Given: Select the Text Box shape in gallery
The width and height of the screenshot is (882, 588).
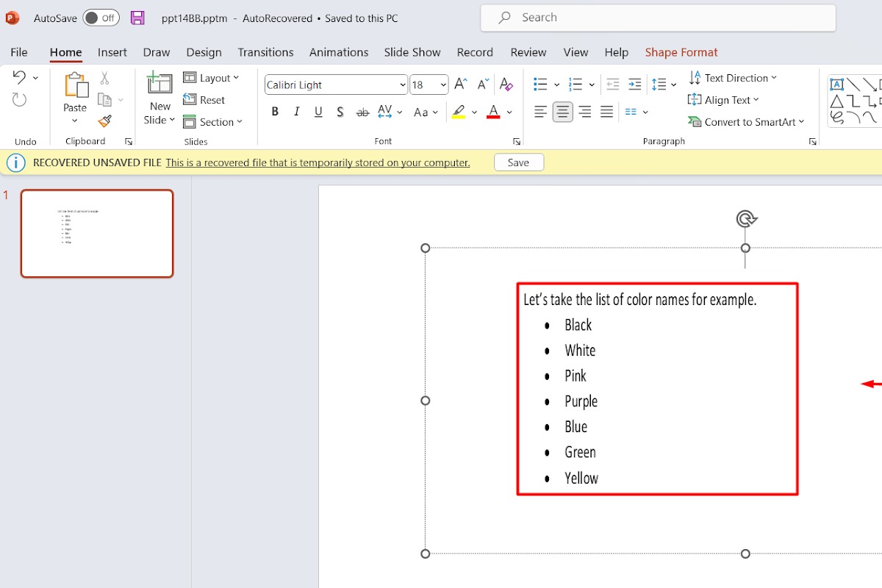Looking at the screenshot, I should coord(836,85).
